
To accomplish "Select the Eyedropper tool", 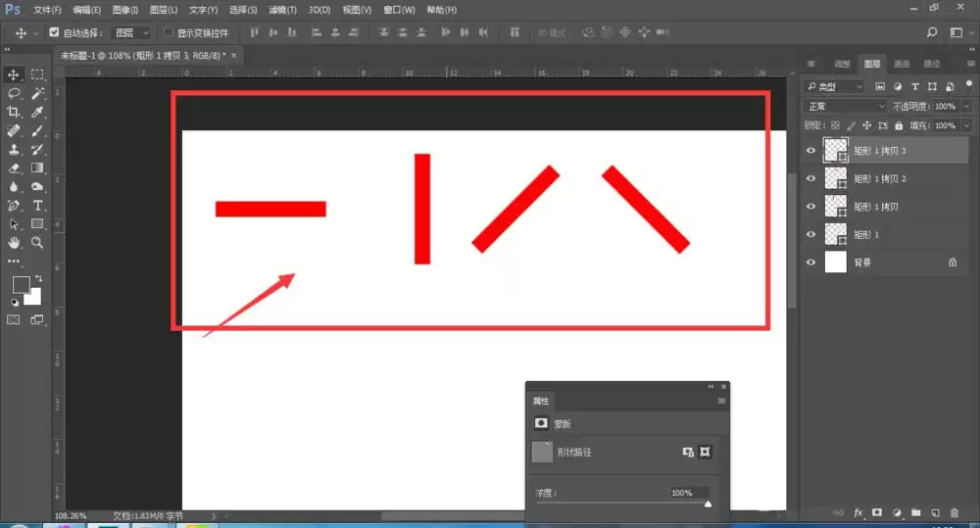I will coord(37,113).
